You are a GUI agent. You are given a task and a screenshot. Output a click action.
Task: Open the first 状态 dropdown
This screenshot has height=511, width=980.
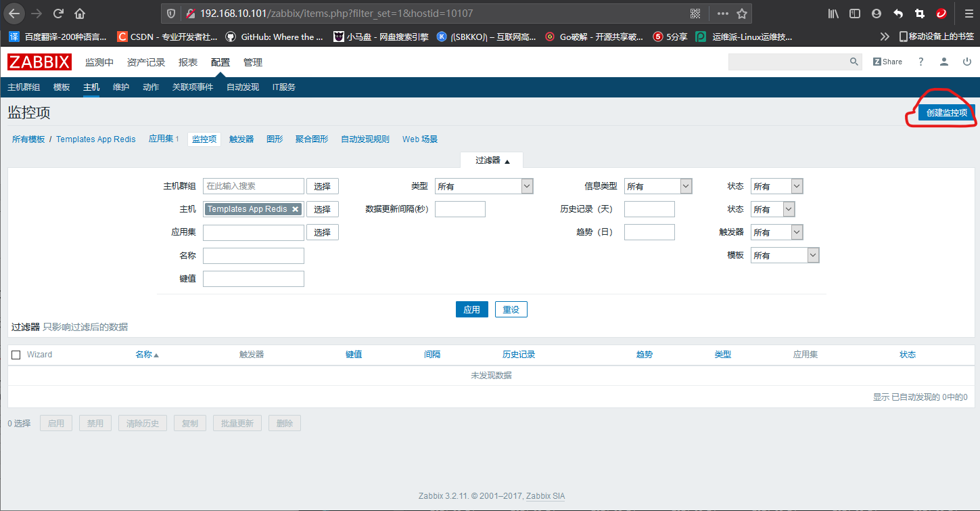click(x=777, y=186)
